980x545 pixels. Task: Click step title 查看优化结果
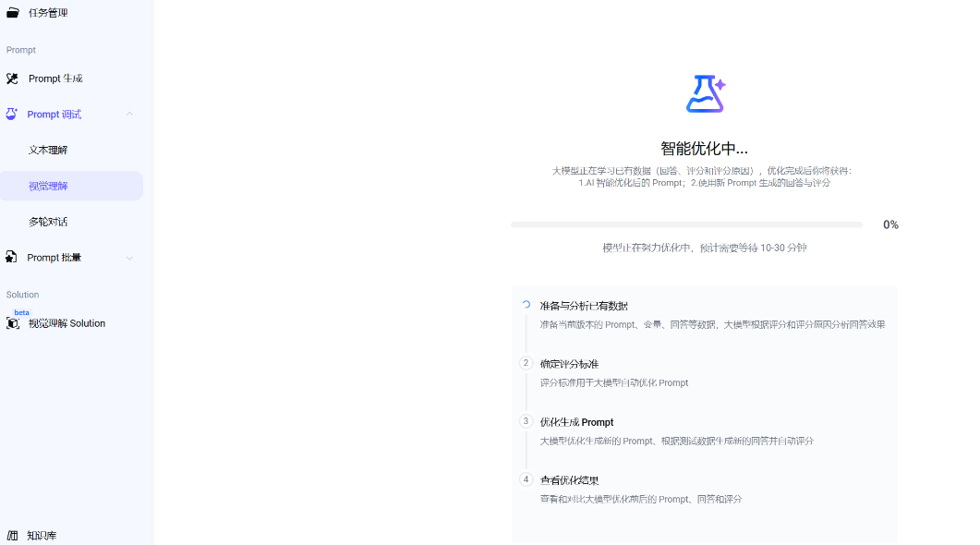pos(569,480)
